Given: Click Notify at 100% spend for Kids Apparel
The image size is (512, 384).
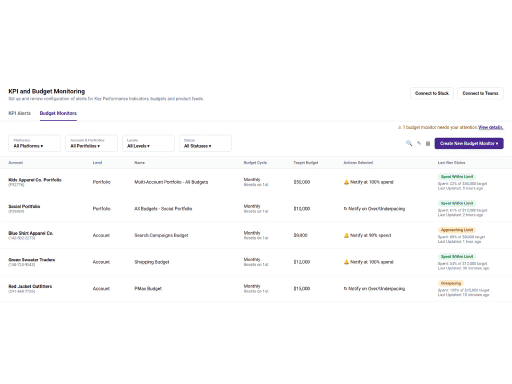Looking at the screenshot, I should pos(369,182).
